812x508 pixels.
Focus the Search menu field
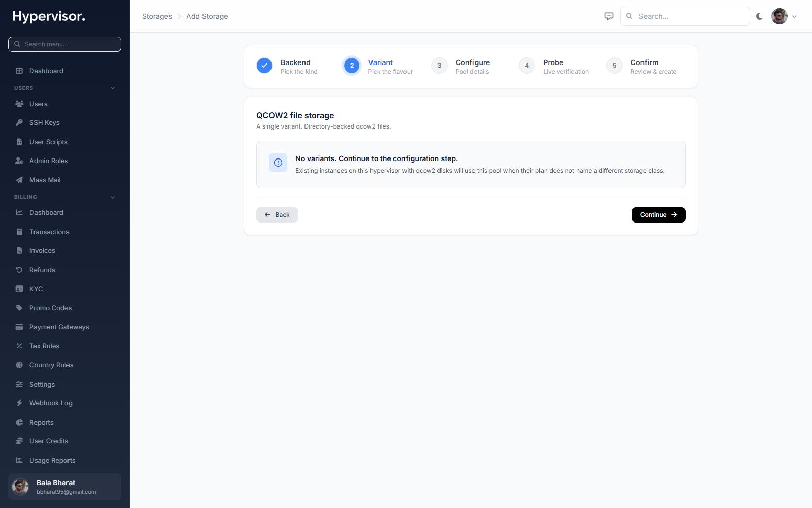[x=64, y=44]
